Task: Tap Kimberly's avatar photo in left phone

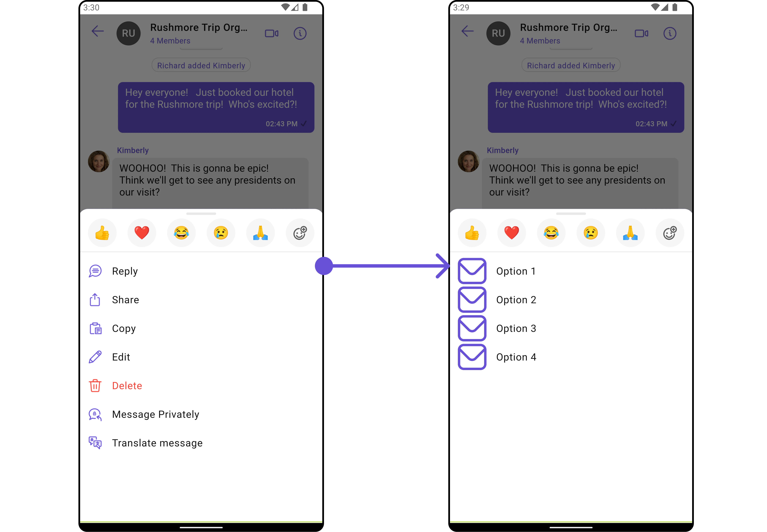Action: tap(99, 161)
